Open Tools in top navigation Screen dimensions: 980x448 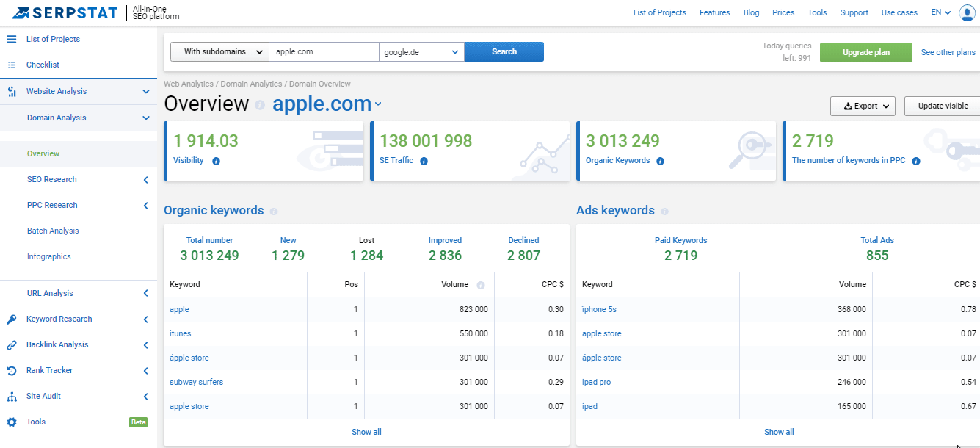(x=817, y=12)
